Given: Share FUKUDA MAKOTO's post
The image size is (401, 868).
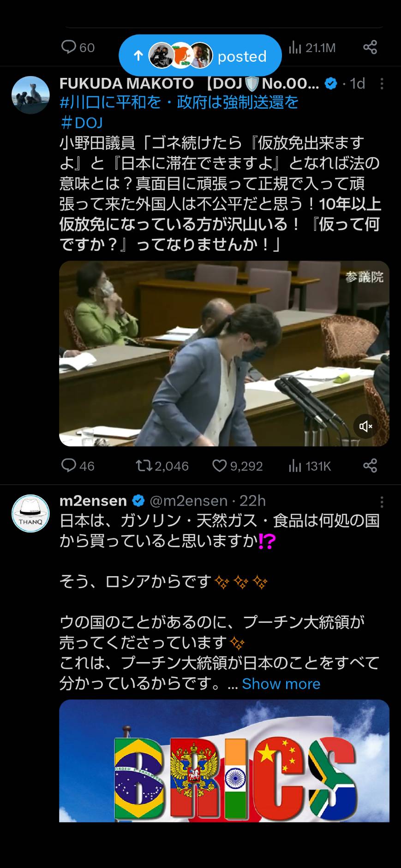Looking at the screenshot, I should (370, 466).
